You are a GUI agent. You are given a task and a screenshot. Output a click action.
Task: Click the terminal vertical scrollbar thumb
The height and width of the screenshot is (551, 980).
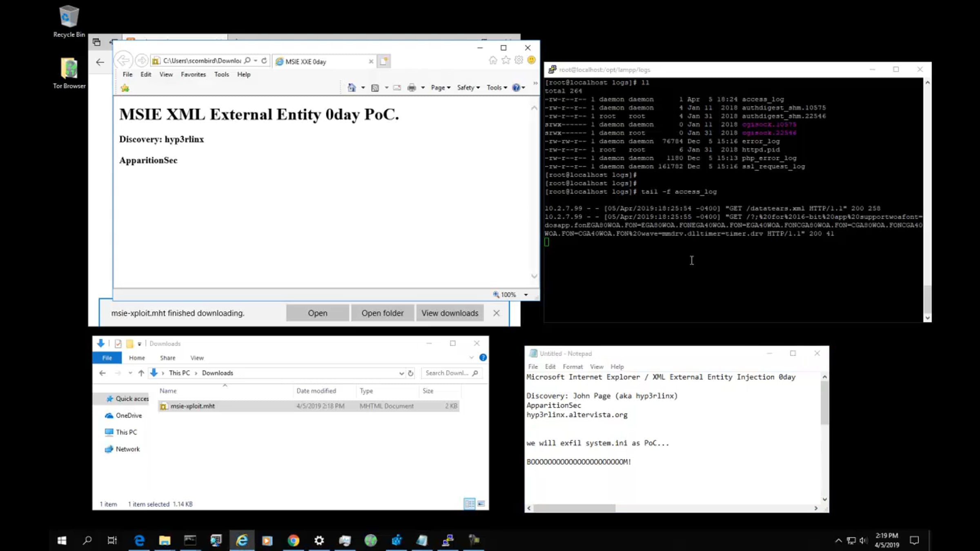927,299
